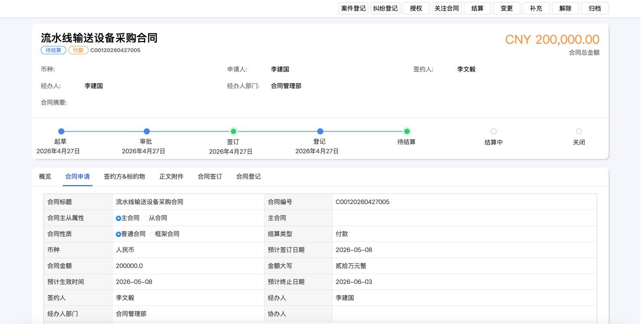Click the 经办人部门 value in the header

[286, 86]
